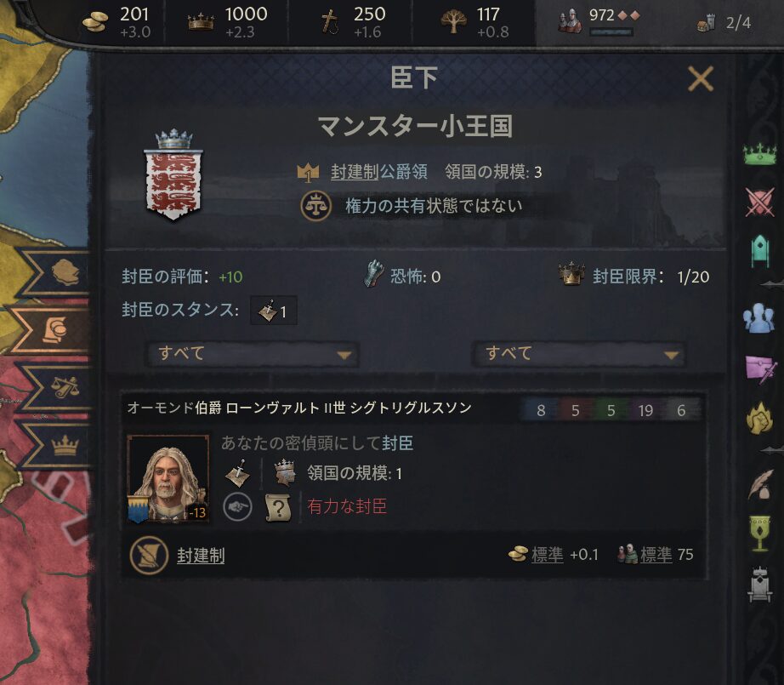
Task: Expand the left すべて dropdown
Action: pyautogui.click(x=253, y=354)
